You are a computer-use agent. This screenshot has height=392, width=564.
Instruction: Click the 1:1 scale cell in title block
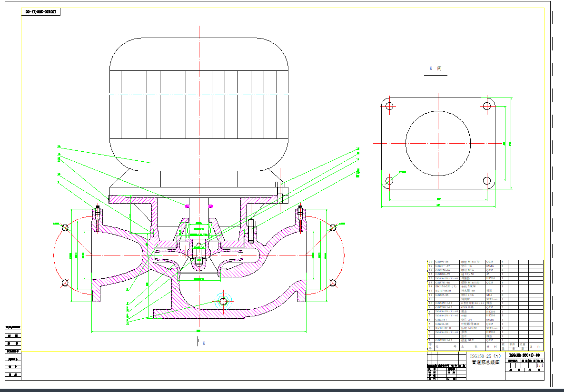tap(540, 365)
